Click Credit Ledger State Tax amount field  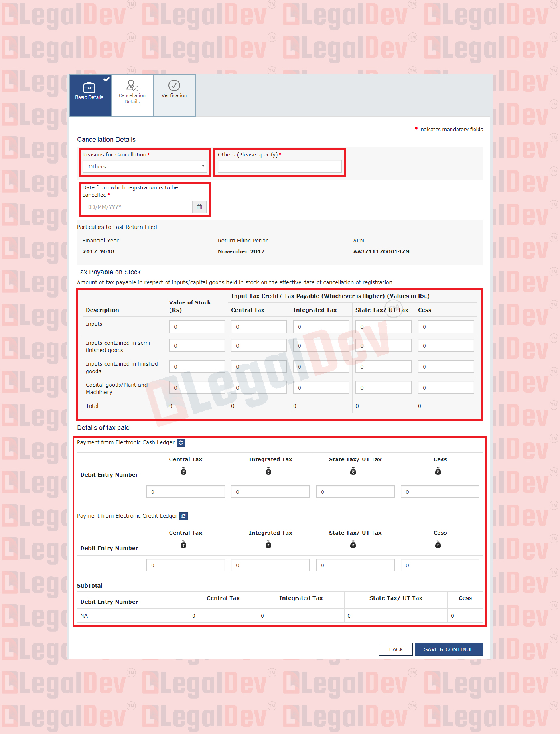coord(355,565)
